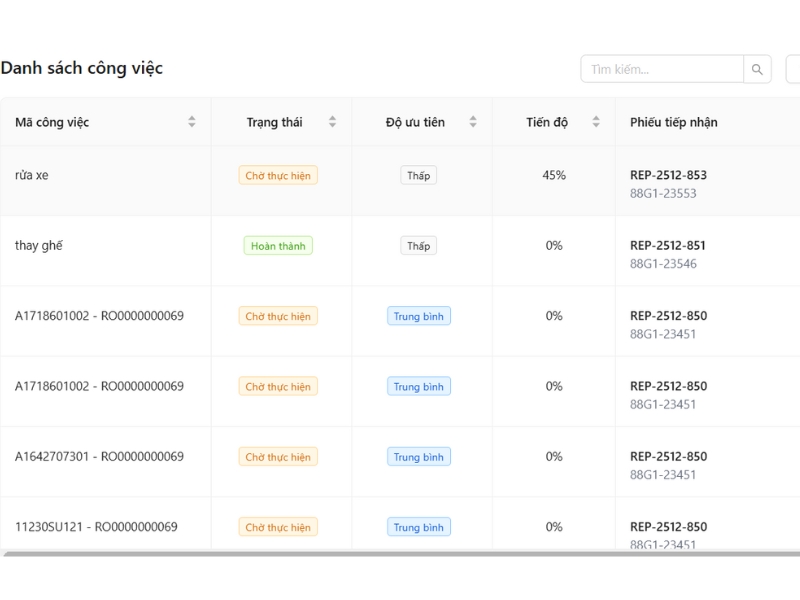800x600 pixels.
Task: Open the rửa xe job entry
Action: (32, 175)
